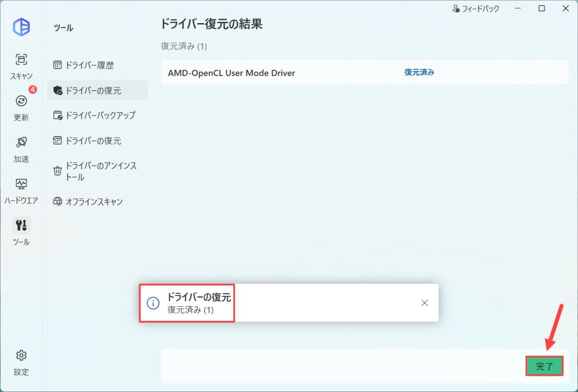The width and height of the screenshot is (578, 392).
Task: Click the ドライバー履歴 calendar icon
Action: [x=58, y=65]
